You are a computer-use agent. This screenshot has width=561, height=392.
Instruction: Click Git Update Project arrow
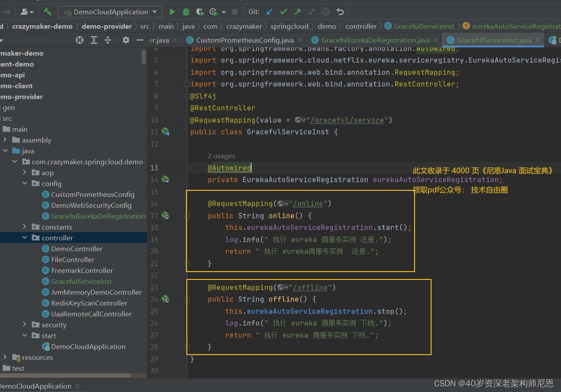pos(269,12)
